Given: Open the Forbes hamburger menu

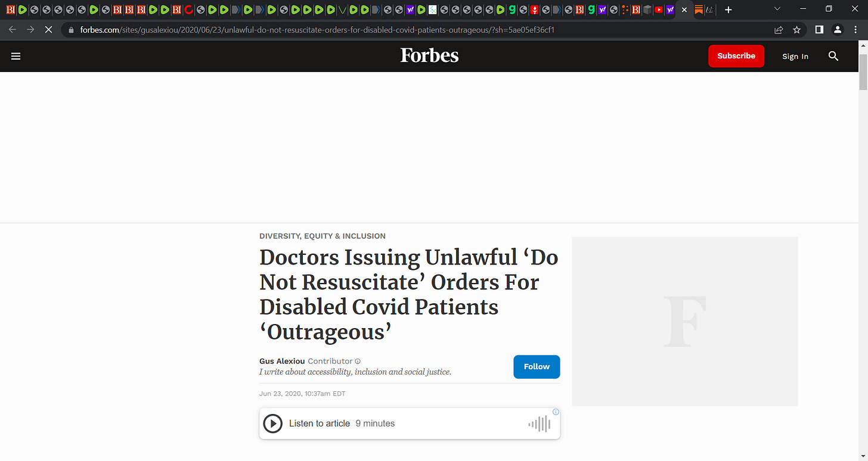Looking at the screenshot, I should [16, 56].
